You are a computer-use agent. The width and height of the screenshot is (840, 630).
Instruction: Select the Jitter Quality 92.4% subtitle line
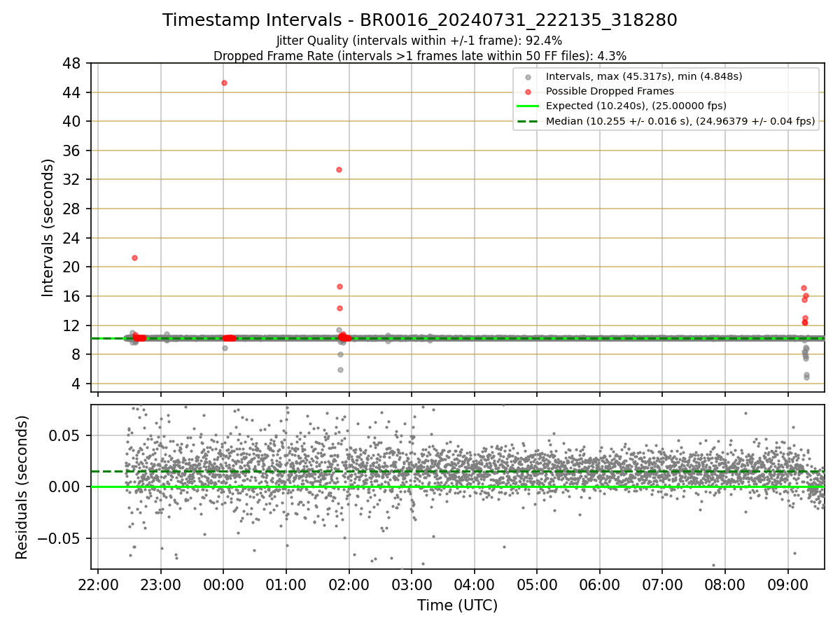tap(419, 41)
